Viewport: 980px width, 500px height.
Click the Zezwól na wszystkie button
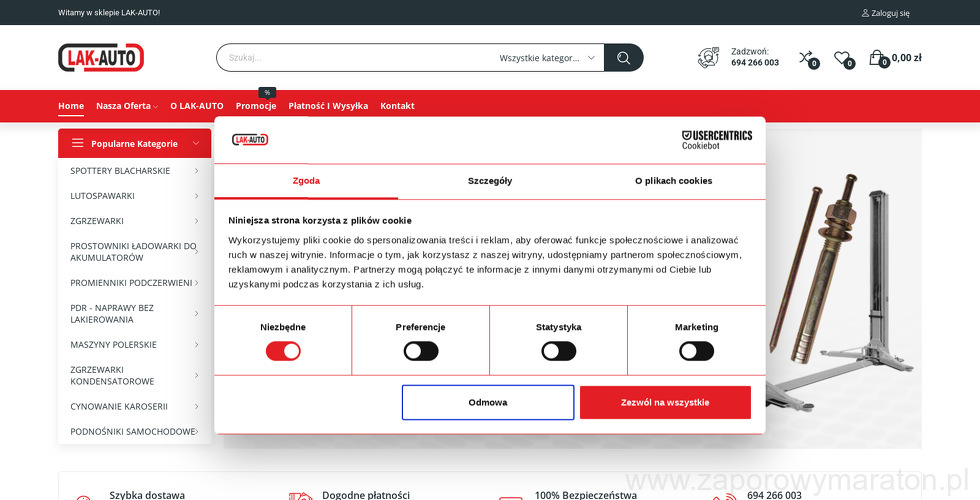click(x=665, y=402)
